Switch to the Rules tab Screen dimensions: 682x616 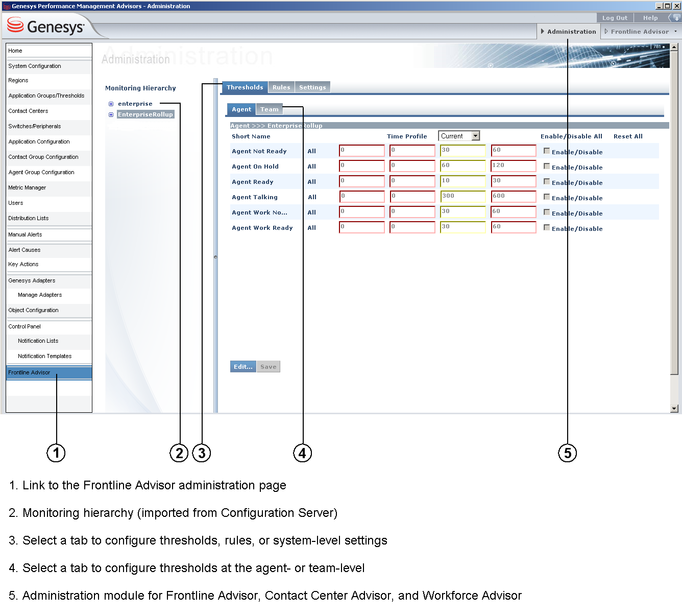[281, 87]
